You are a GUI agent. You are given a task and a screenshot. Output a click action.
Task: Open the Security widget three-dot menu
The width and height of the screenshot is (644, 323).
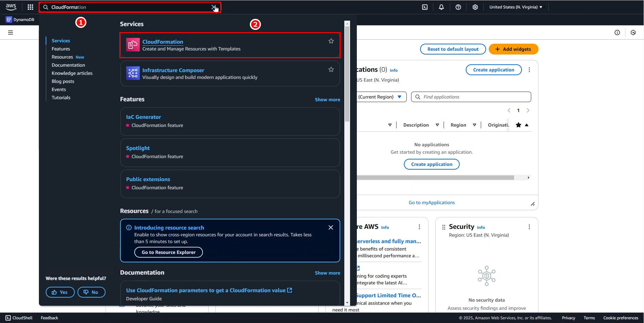(x=529, y=227)
